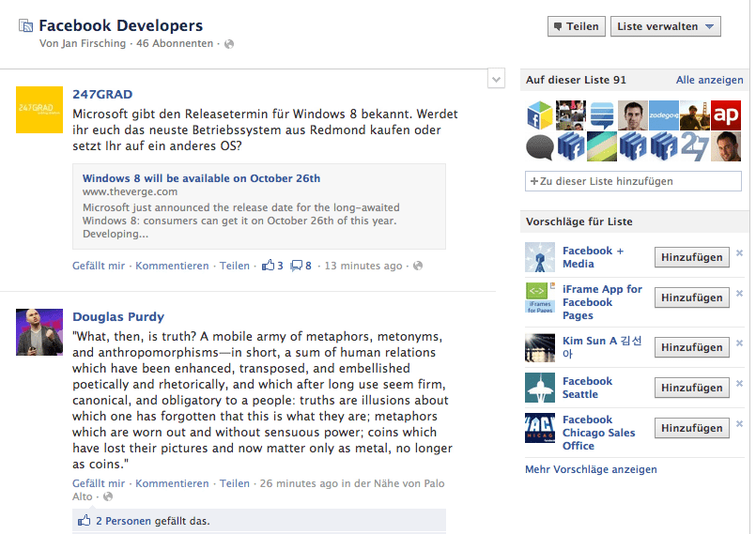Like Douglas Purdy's post with Gefällt mir
The width and height of the screenshot is (756, 534).
coord(99,483)
